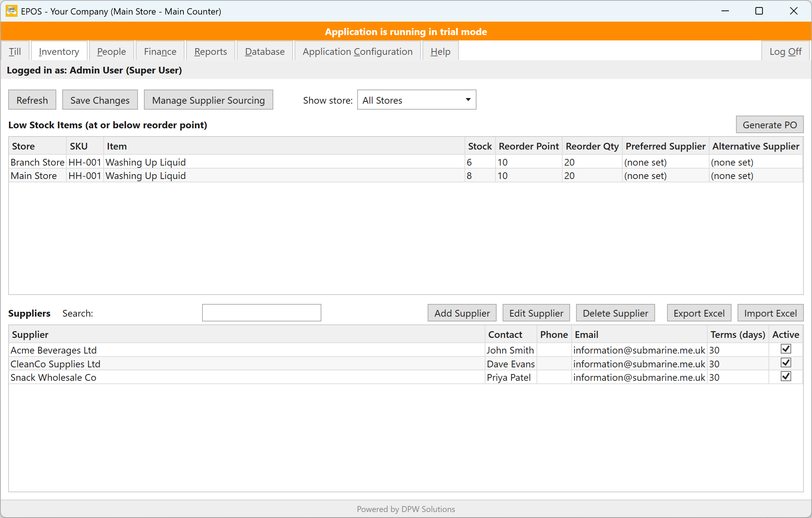The image size is (812, 518).
Task: Open the Show store dropdown
Action: (416, 100)
